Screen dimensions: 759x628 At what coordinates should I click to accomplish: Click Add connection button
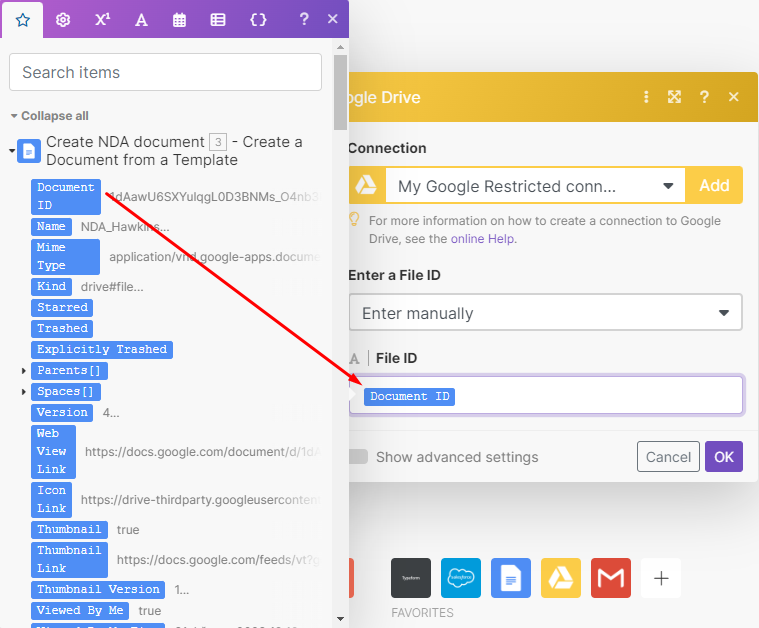(714, 185)
